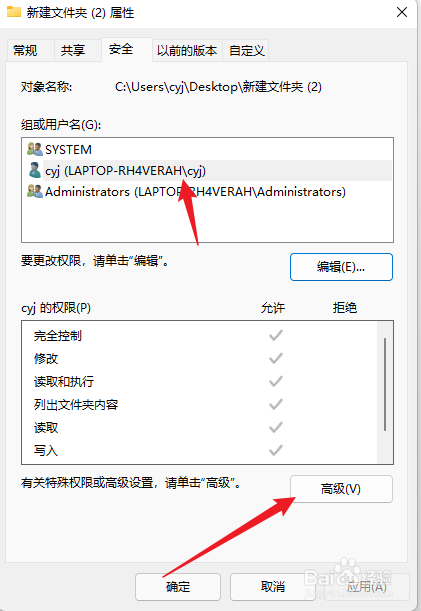Open the 自定义 tab
This screenshot has width=421, height=611.
[246, 50]
